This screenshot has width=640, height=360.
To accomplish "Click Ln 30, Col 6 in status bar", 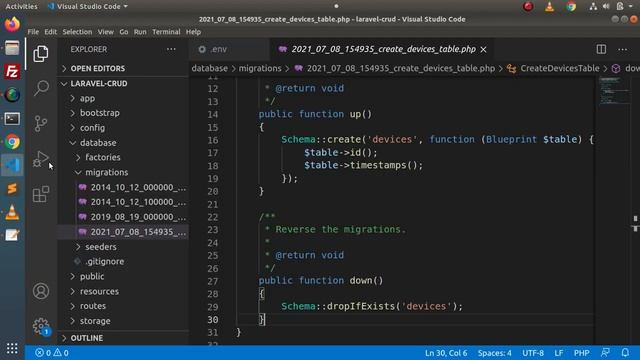I will click(446, 353).
